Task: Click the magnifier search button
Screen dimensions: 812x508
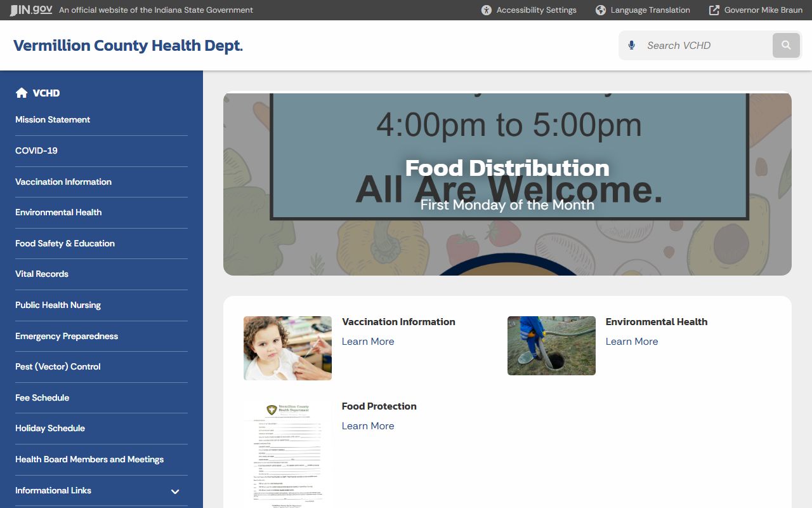Action: [786, 45]
